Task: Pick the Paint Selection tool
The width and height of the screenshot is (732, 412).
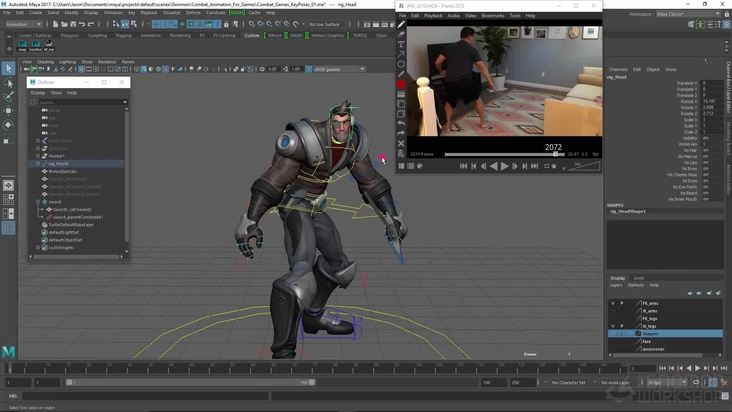Action: [8, 97]
